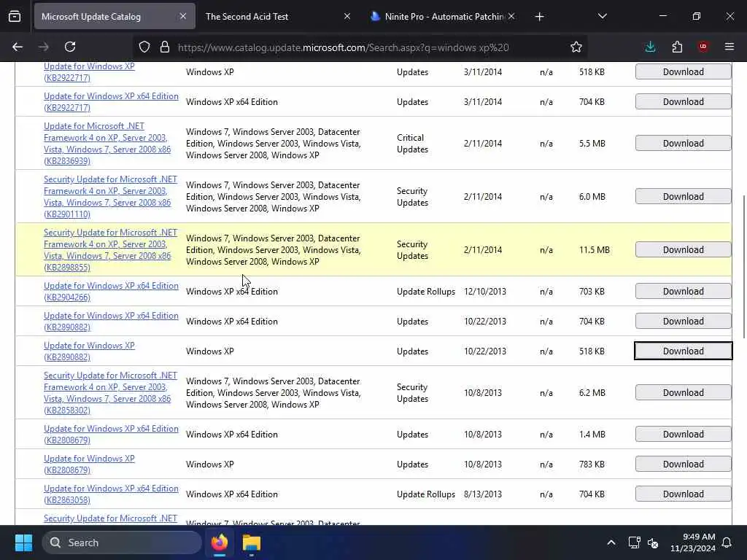747x560 pixels.
Task: Click the page vertical scrollbar
Action: (743, 267)
